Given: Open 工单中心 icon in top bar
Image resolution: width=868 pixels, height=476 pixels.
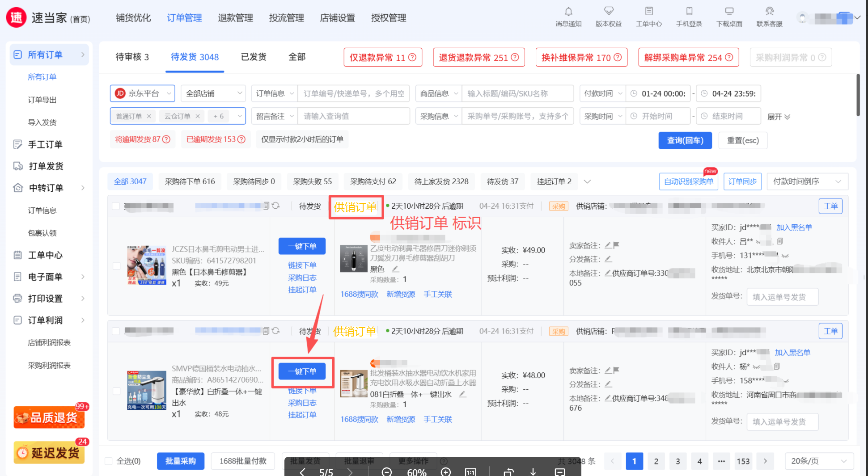Looking at the screenshot, I should point(649,12).
